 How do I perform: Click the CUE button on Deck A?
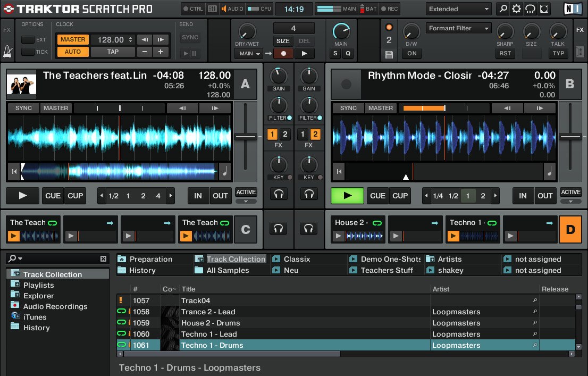click(x=53, y=196)
